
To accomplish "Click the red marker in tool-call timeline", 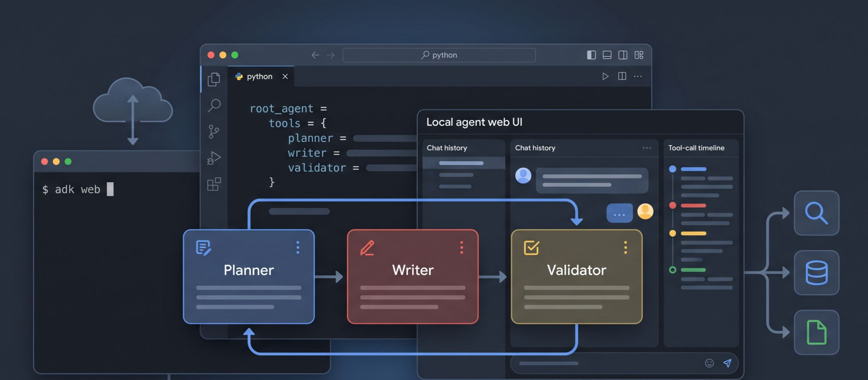I will point(672,205).
